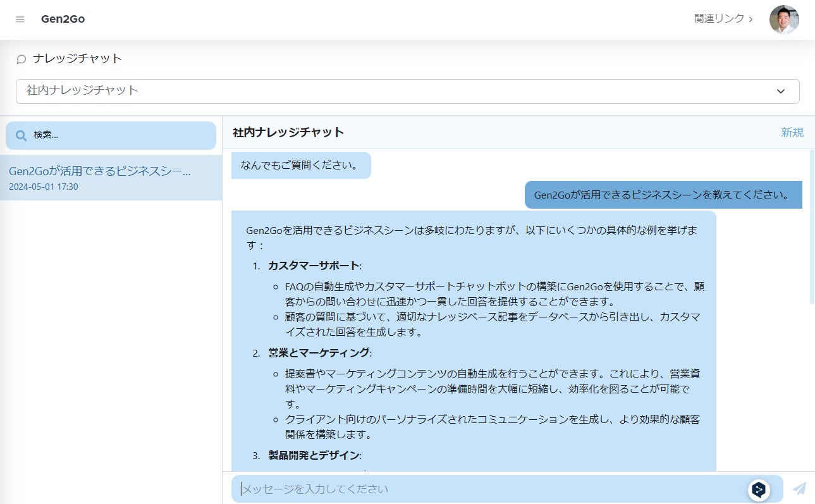
Task: Click the なんでもご質問ください。 message bubble
Action: (301, 165)
